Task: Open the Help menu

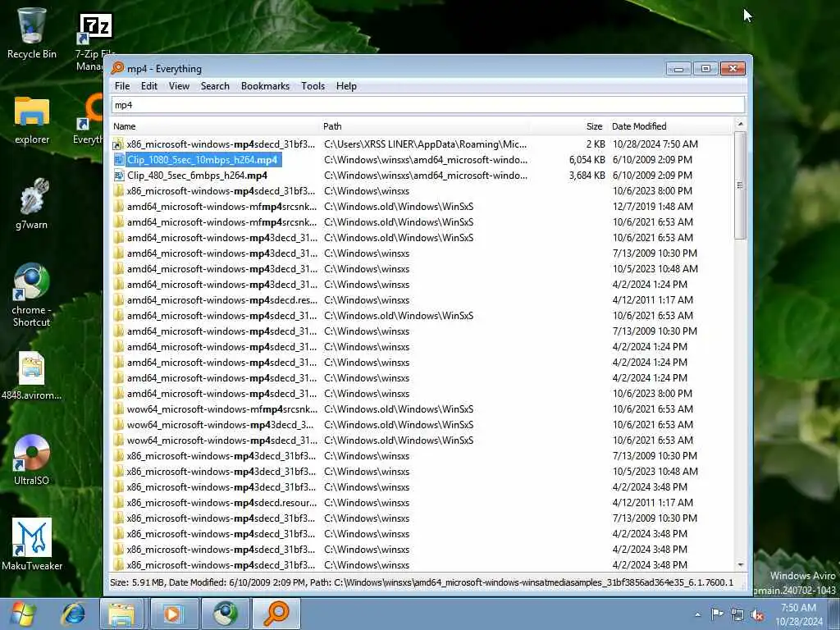Action: (346, 85)
